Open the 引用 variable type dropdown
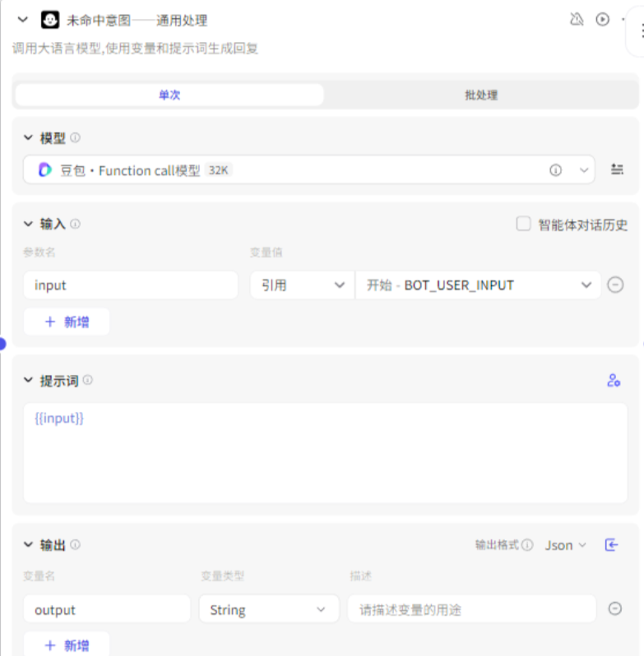Viewport: 644px width, 656px height. click(302, 285)
